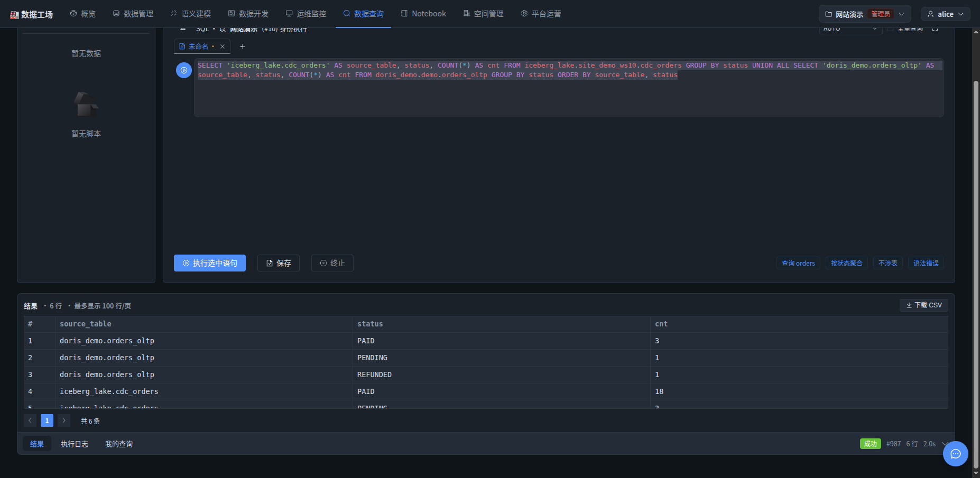The width and height of the screenshot is (980, 478).
Task: Close the 未命名 query tab
Action: click(223, 46)
